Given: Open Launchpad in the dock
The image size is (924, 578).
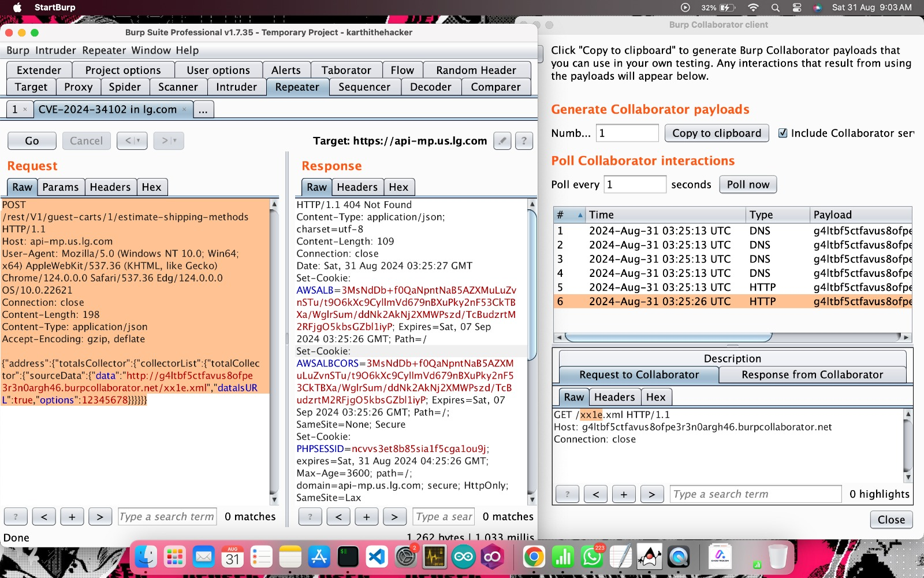Looking at the screenshot, I should (x=174, y=557).
